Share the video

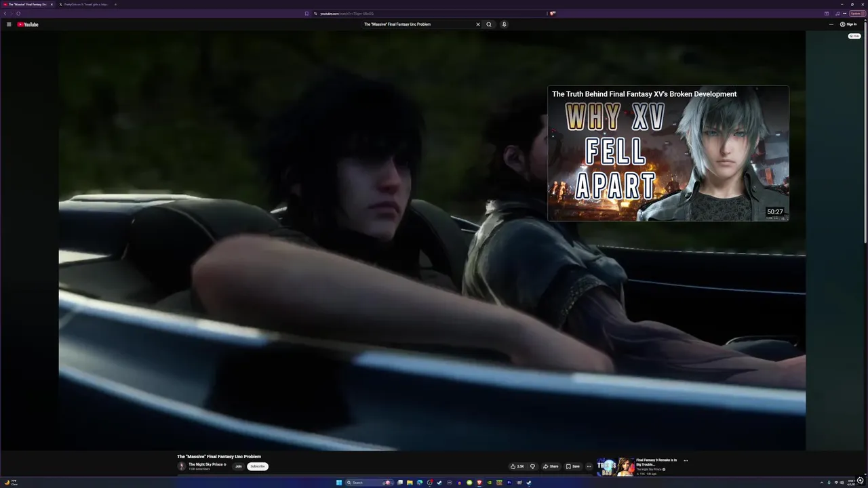coord(551,466)
